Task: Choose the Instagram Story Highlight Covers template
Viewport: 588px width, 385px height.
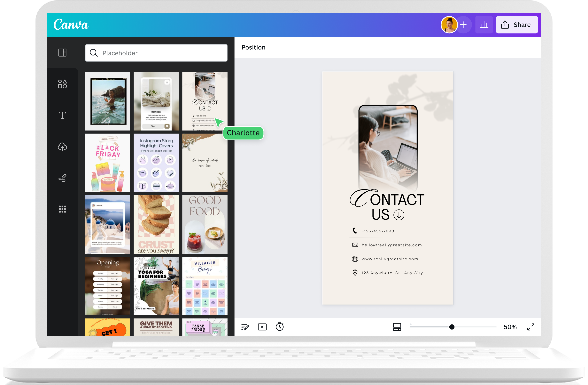Action: point(156,163)
